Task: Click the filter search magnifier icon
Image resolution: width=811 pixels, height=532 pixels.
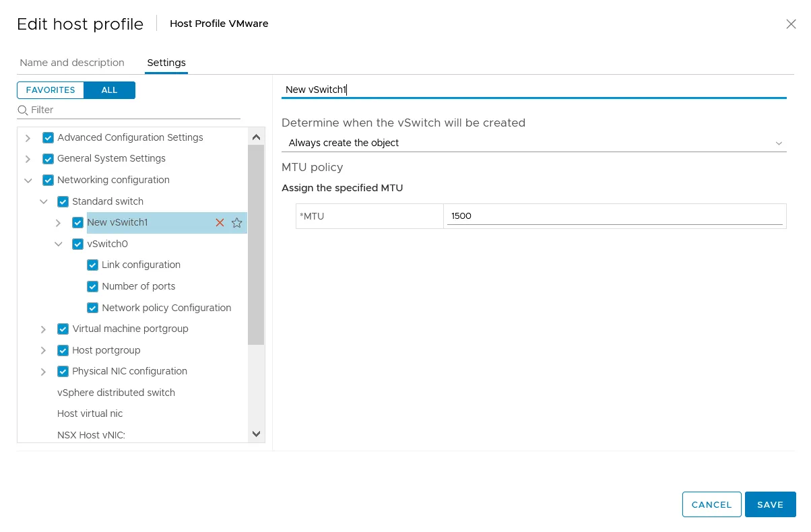Action: [23, 110]
